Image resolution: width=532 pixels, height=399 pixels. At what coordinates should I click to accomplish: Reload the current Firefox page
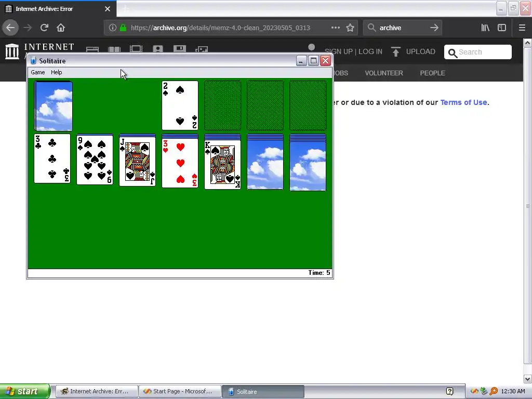(x=44, y=28)
